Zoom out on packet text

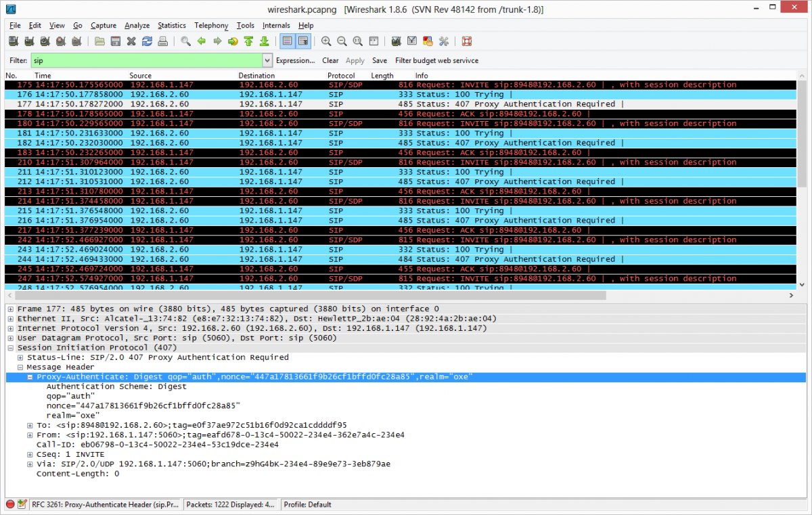click(342, 41)
